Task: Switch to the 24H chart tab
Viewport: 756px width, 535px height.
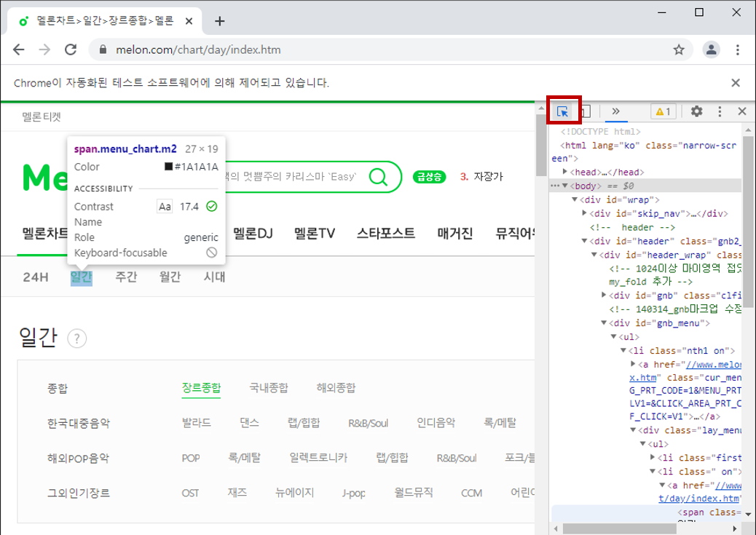Action: click(x=36, y=277)
